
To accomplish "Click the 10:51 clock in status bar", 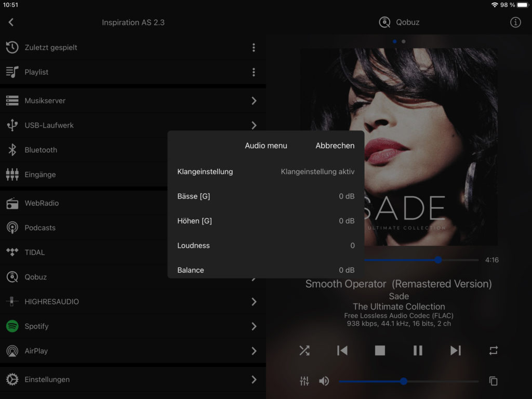I will click(x=10, y=5).
